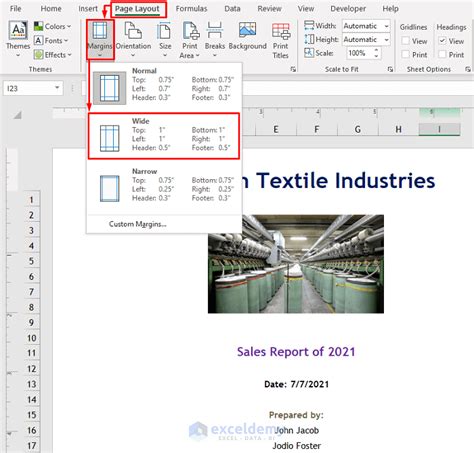Choose a sheet Background image
474x453 pixels.
pos(247,36)
